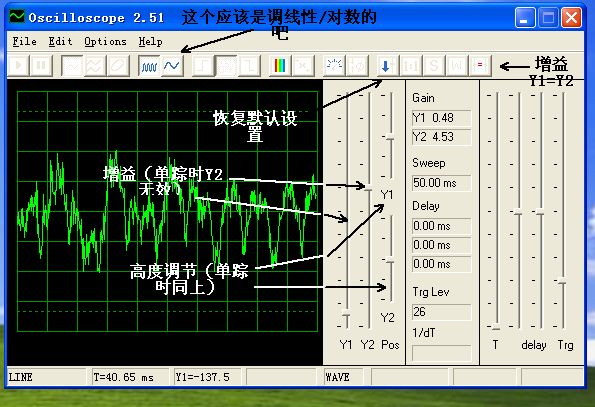This screenshot has height=407, width=595.
Task: Click the Trg Lev field showing 26
Action: pyautogui.click(x=441, y=312)
